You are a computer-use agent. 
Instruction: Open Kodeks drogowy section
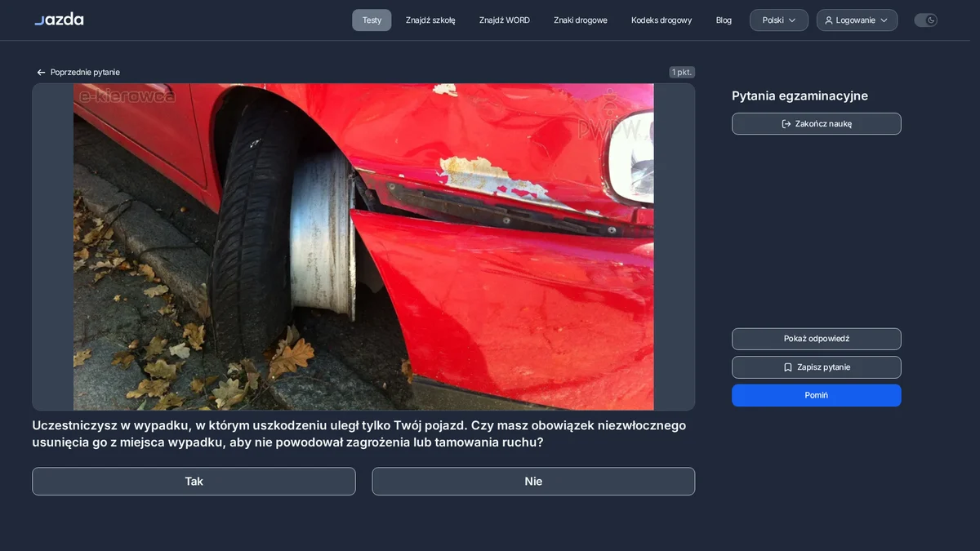tap(661, 20)
